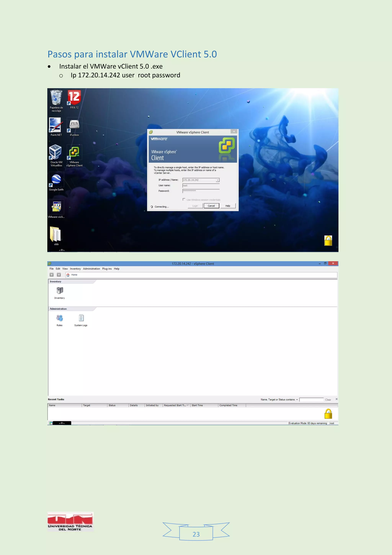The width and height of the screenshot is (392, 555).
Task: Open the File menu
Action: pyautogui.click(x=51, y=268)
